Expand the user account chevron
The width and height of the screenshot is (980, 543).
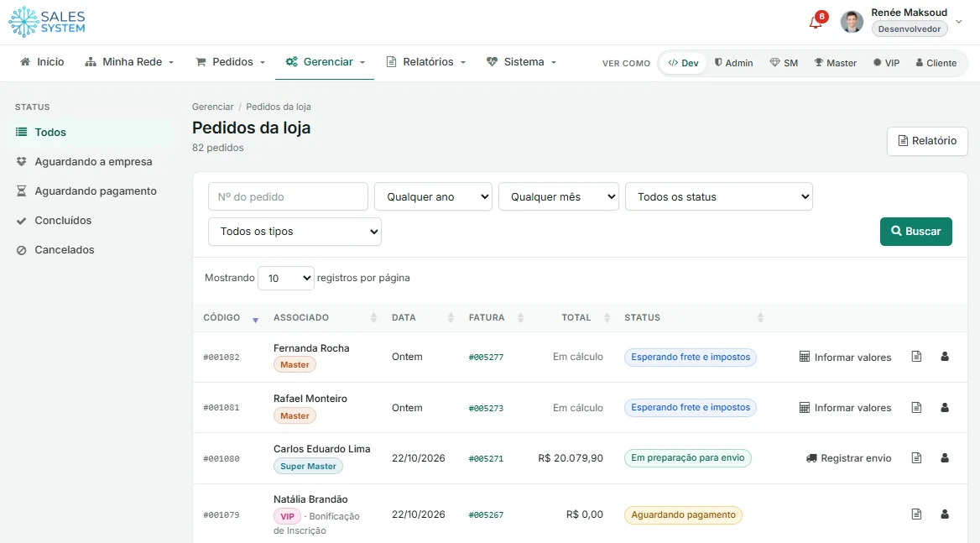959,22
